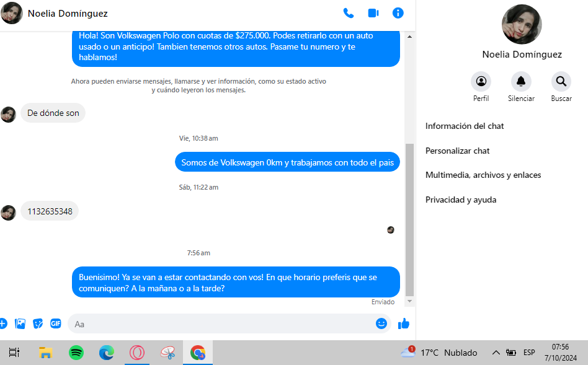Screen dimensions: 588x365
Task: Select the phone number 1132635348 message
Action: [50, 211]
